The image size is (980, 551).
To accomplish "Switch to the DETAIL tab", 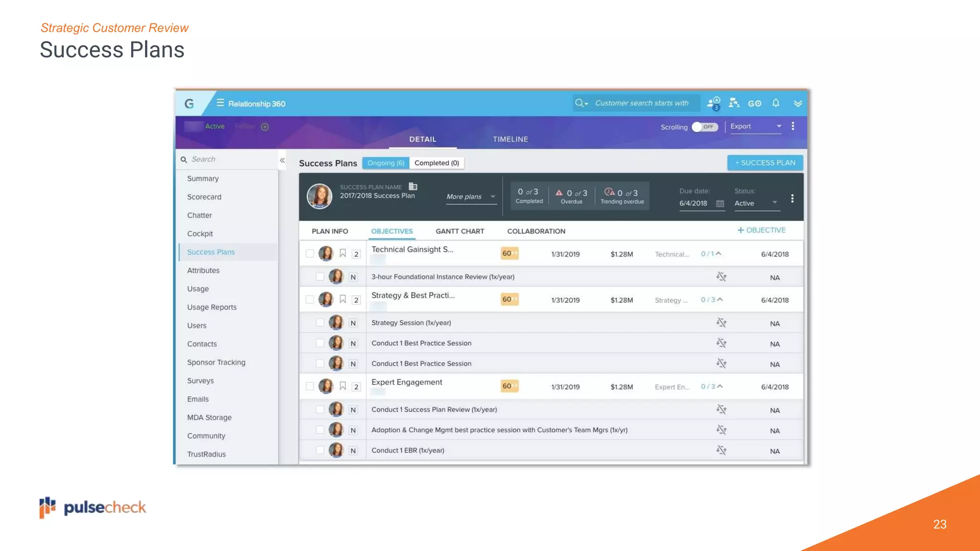I will pos(423,139).
